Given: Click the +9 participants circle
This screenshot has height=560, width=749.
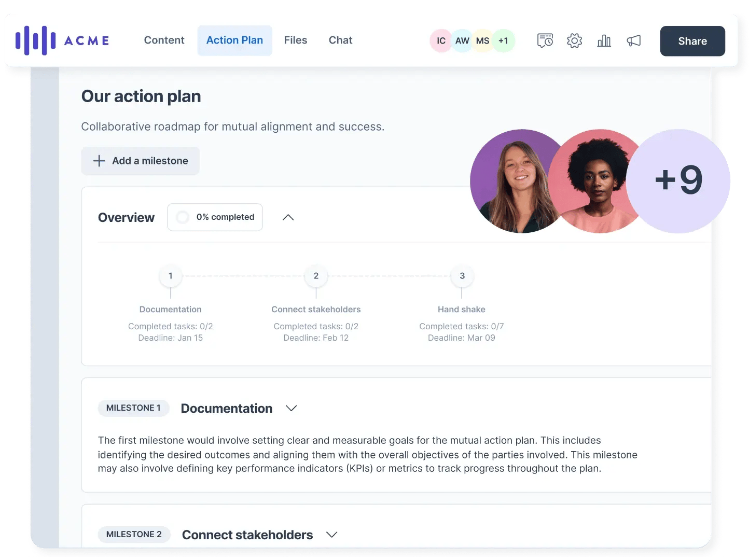Looking at the screenshot, I should click(x=678, y=181).
